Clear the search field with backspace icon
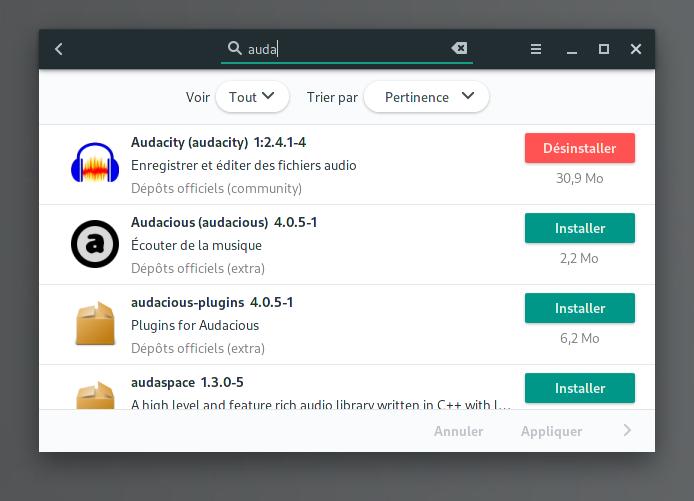 click(459, 48)
